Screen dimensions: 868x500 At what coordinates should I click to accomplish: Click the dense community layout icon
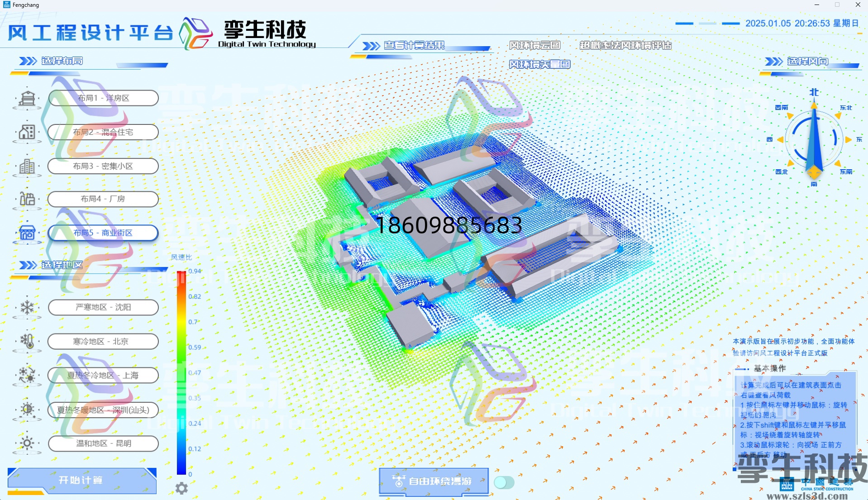coord(27,166)
